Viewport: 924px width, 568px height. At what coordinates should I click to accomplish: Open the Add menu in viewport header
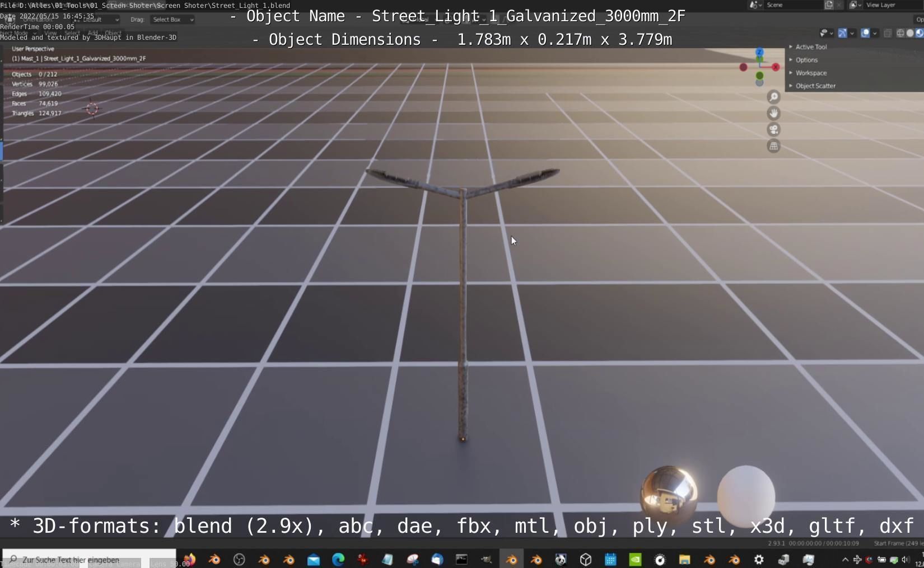[92, 34]
